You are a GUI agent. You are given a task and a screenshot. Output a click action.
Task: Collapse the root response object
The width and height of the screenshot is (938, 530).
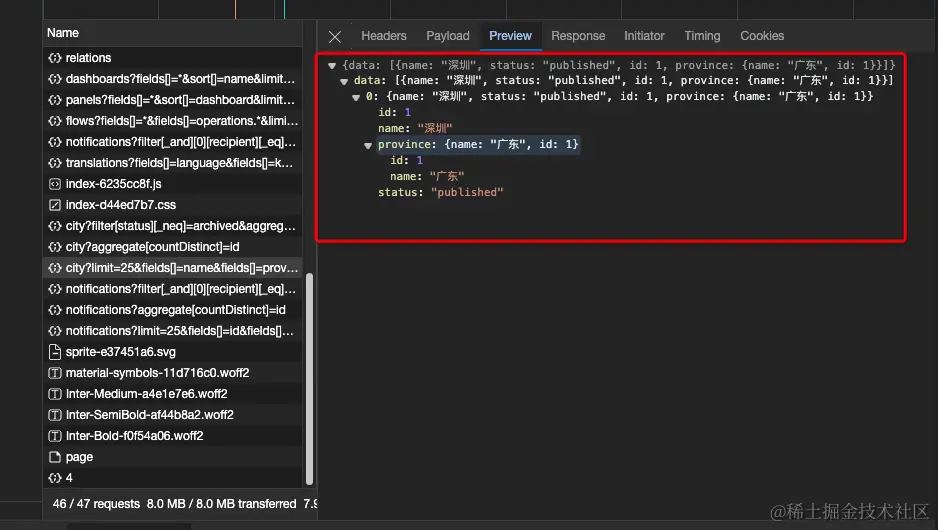(x=332, y=65)
